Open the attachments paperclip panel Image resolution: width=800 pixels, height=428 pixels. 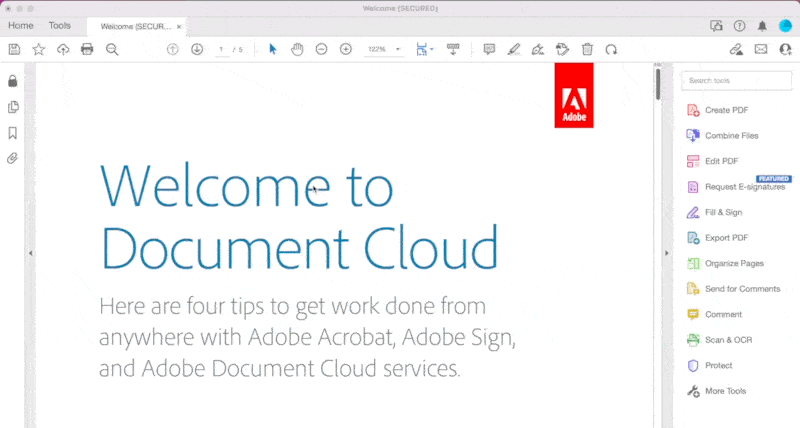[x=13, y=159]
